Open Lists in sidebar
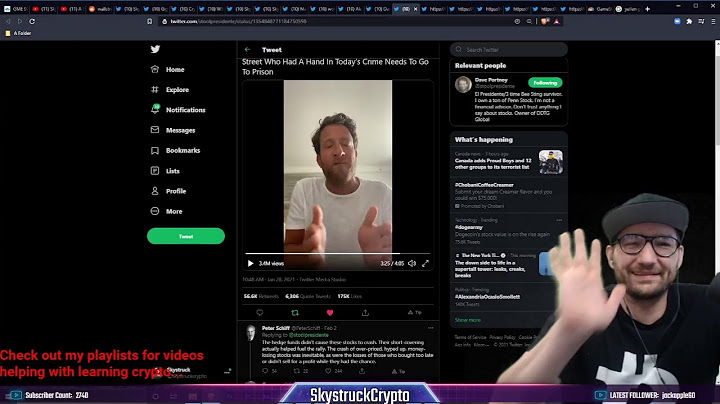Image resolution: width=720 pixels, height=404 pixels. point(165,171)
